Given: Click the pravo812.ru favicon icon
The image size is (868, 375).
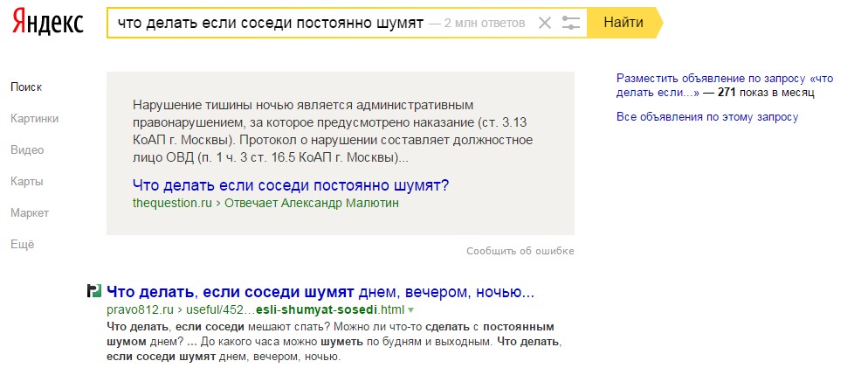Looking at the screenshot, I should tap(94, 291).
